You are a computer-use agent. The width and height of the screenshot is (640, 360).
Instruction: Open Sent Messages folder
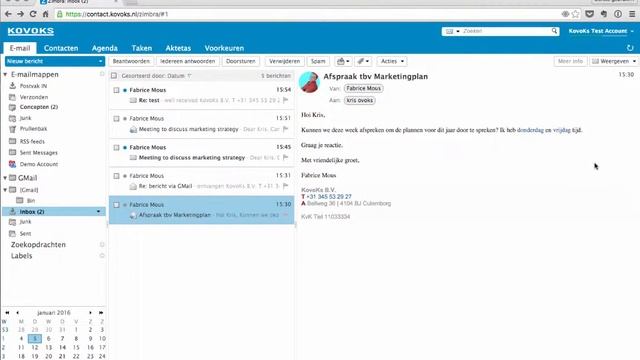38,153
